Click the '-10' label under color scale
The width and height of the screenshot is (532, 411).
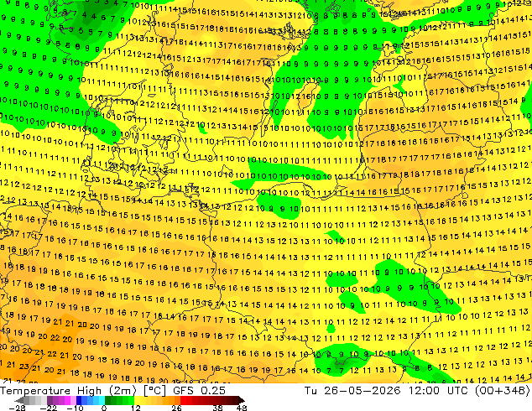tap(75, 408)
